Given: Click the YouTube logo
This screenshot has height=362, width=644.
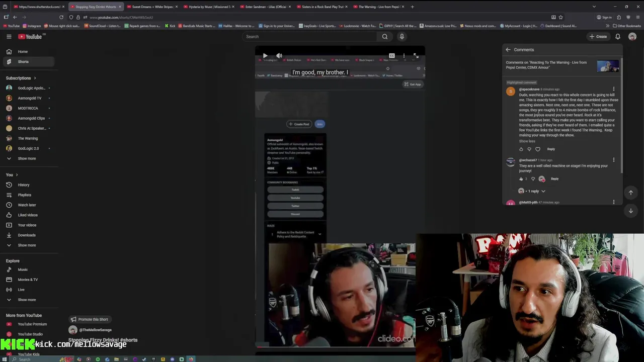Looking at the screenshot, I should point(30,37).
